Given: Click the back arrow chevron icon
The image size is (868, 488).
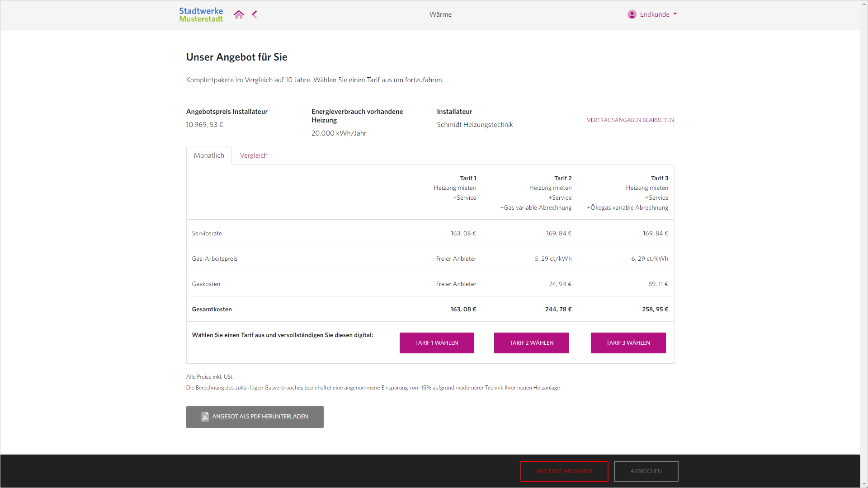Looking at the screenshot, I should click(x=255, y=14).
